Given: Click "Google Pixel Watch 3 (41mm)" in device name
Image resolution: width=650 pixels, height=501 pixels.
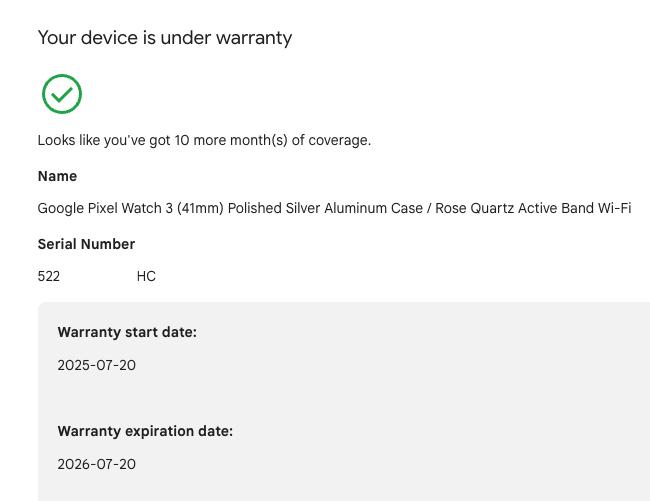Looking at the screenshot, I should tap(130, 208).
